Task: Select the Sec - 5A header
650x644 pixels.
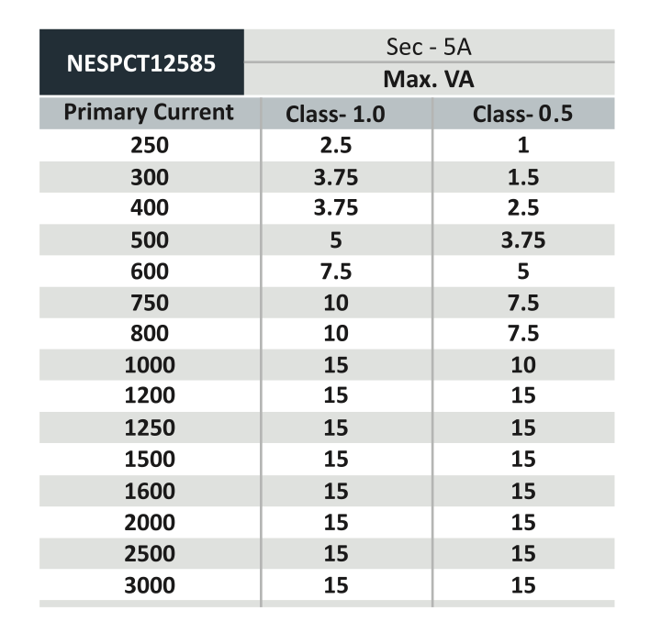Action: [x=428, y=47]
